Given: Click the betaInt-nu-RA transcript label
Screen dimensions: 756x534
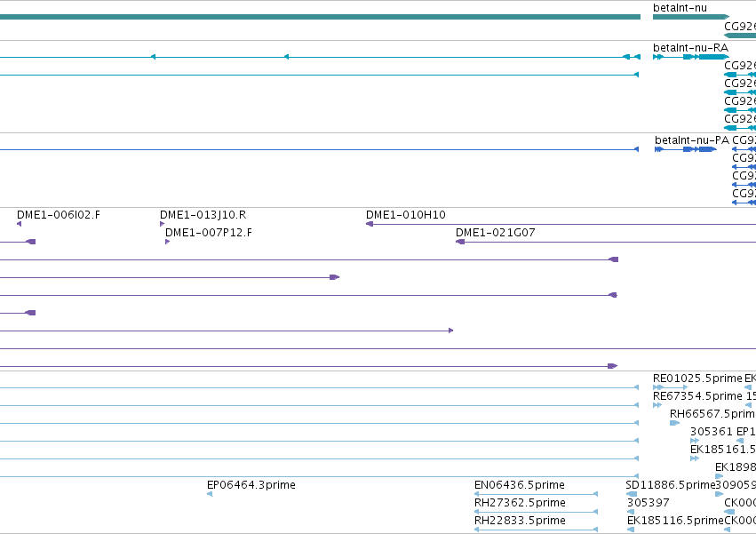Looking at the screenshot, I should pos(690,48).
